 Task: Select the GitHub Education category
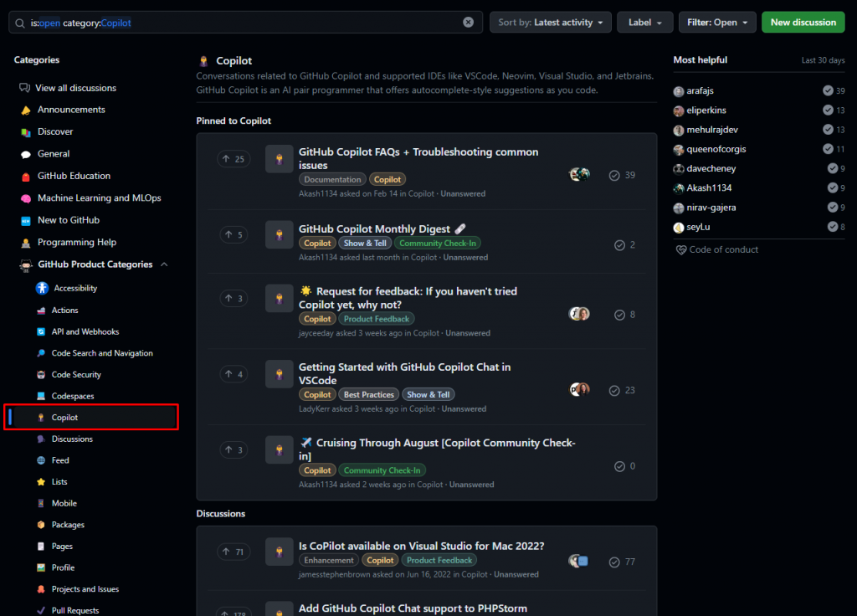[74, 176]
